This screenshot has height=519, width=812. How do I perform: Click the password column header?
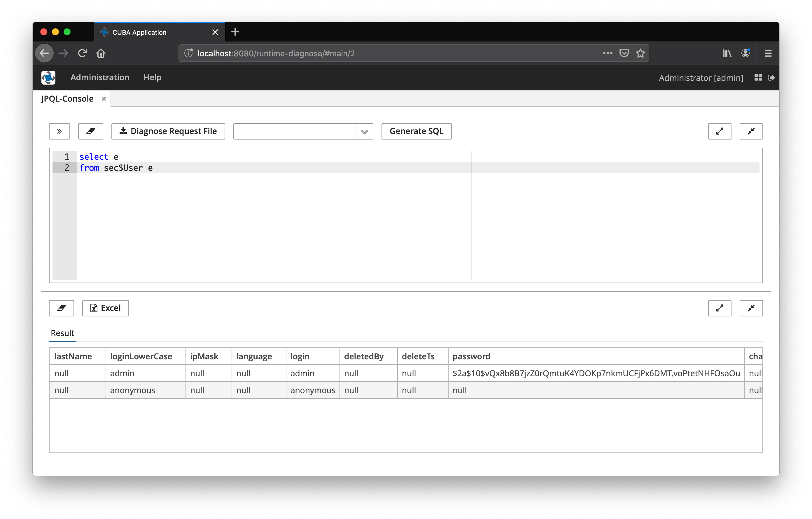596,356
